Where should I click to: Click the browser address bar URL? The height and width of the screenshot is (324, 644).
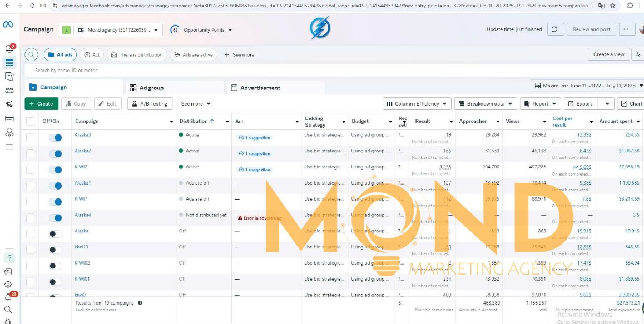[326, 6]
